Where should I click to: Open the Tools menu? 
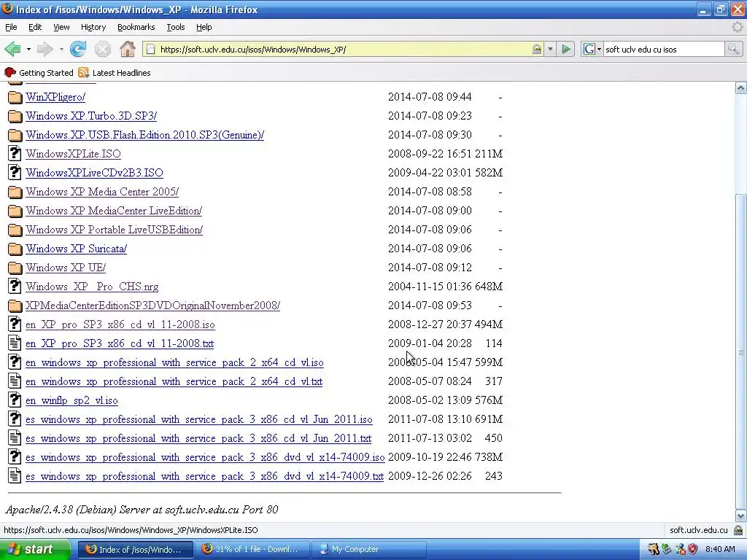pyautogui.click(x=175, y=27)
